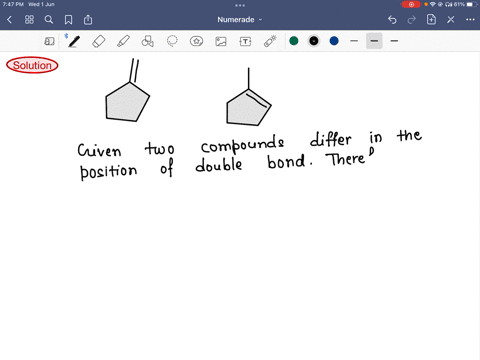Close the editing toolbar with X
This screenshot has width=480, height=360.
451,20
